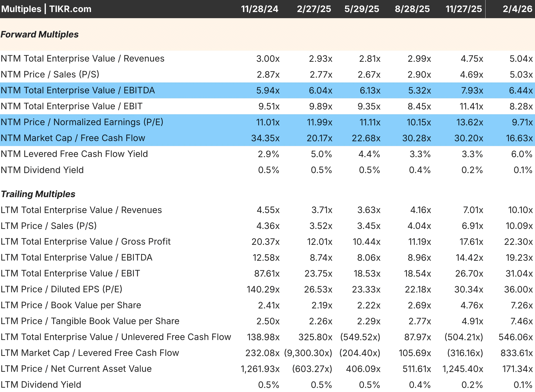
Task: Click the 6.44x NTM EV/EBITDA value for 2/4/26
Action: point(520,91)
